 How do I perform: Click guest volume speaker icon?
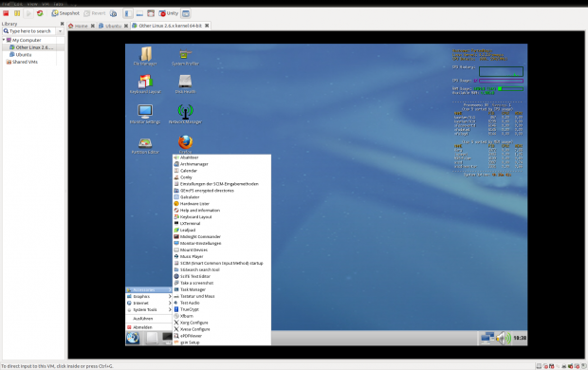(x=504, y=338)
